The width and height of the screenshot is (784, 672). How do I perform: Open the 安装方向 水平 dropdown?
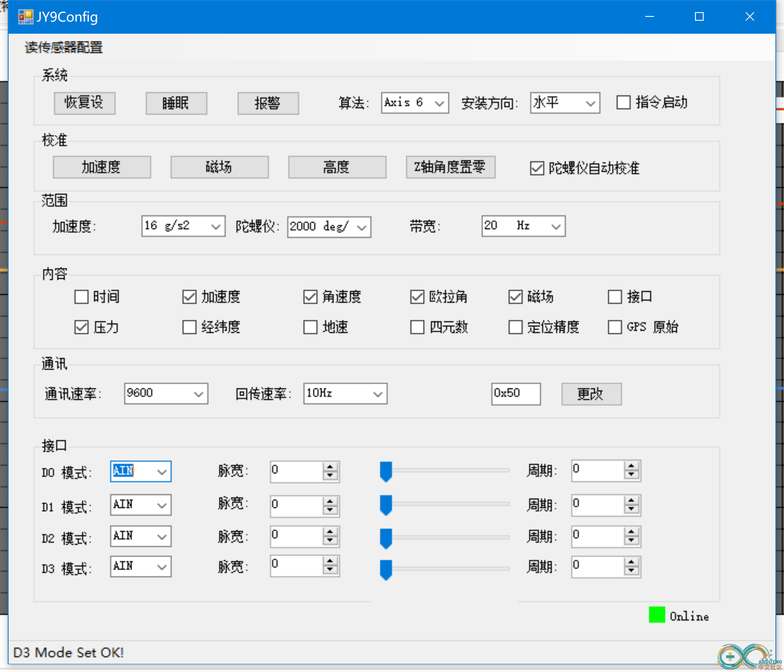click(x=565, y=103)
